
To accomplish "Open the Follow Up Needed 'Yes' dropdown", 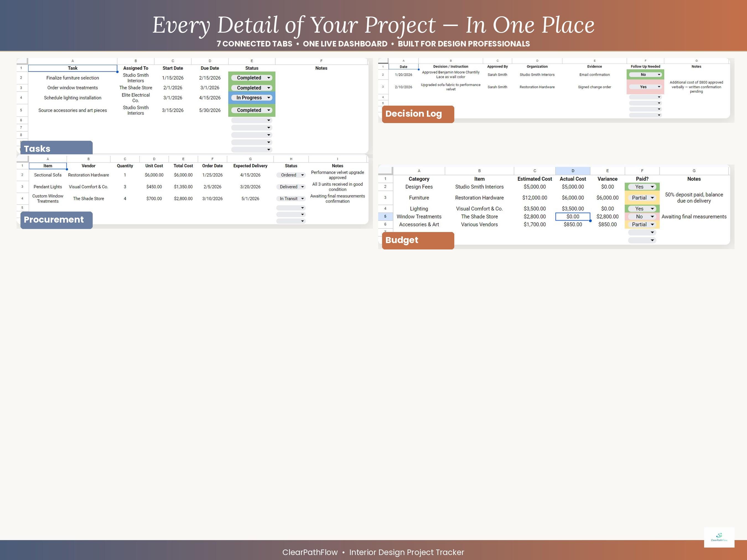I will click(645, 87).
